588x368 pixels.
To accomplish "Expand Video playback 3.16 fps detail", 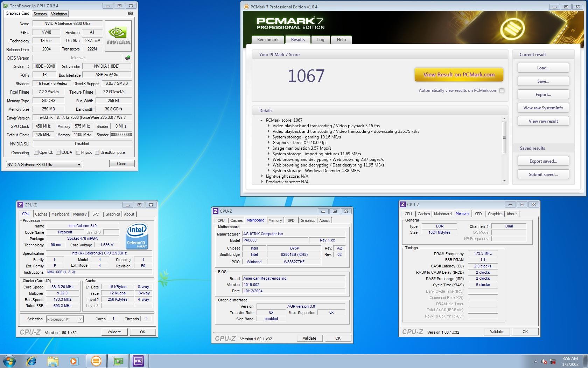I will pos(268,126).
